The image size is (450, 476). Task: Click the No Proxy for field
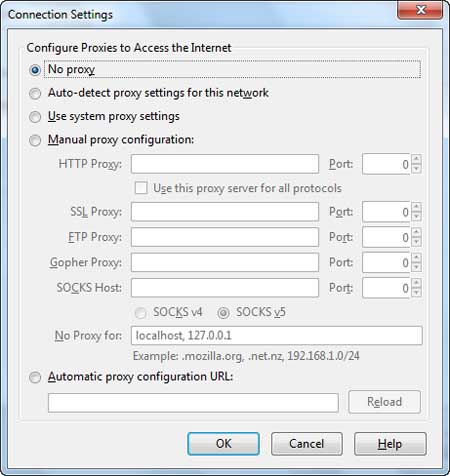(277, 336)
